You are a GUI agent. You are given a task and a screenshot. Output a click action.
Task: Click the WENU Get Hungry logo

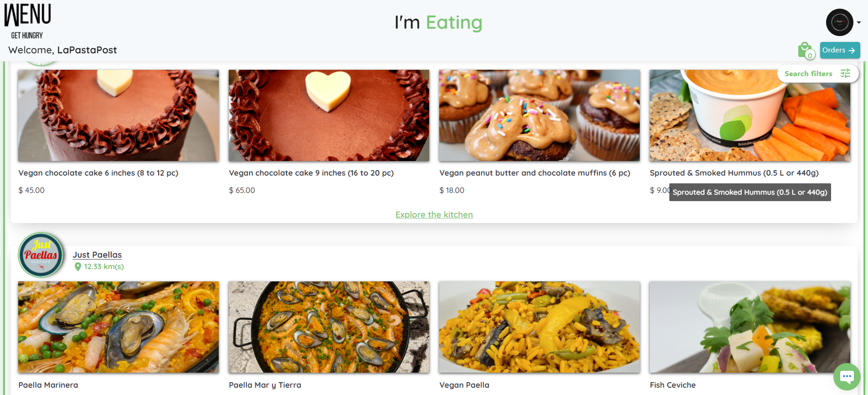(27, 21)
